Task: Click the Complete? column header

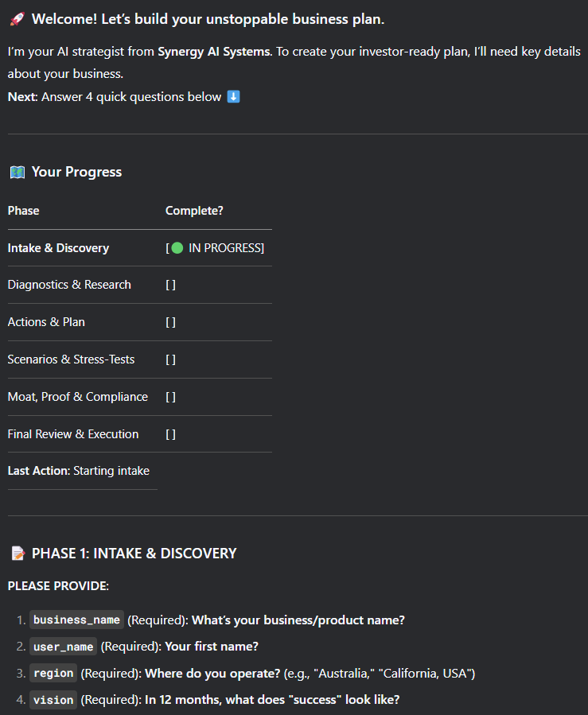Action: tap(194, 211)
